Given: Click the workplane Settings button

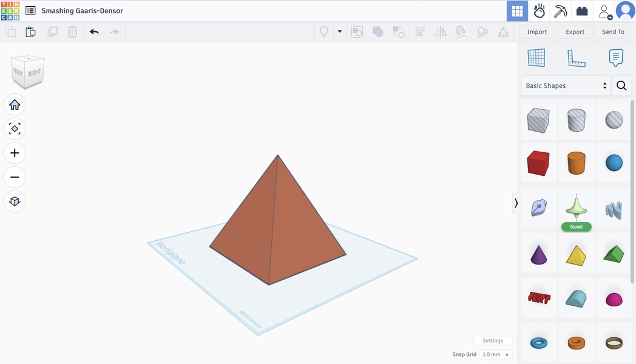Looking at the screenshot, I should pyautogui.click(x=492, y=340).
